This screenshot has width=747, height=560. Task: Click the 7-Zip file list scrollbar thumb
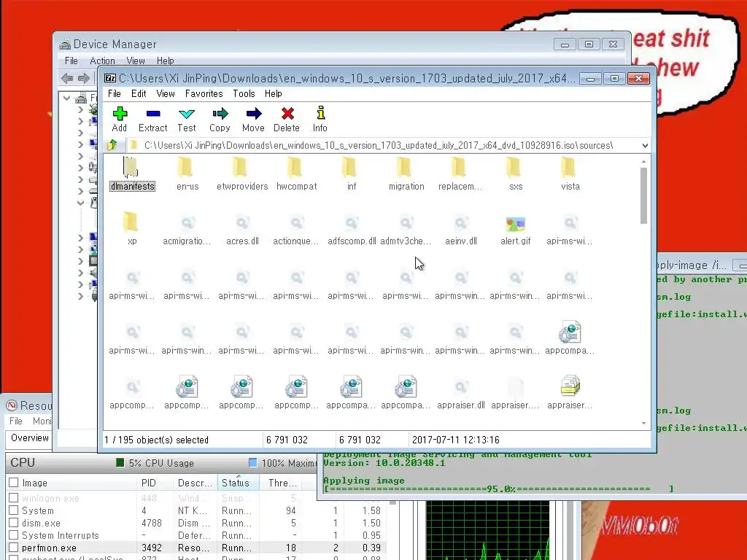[643, 195]
